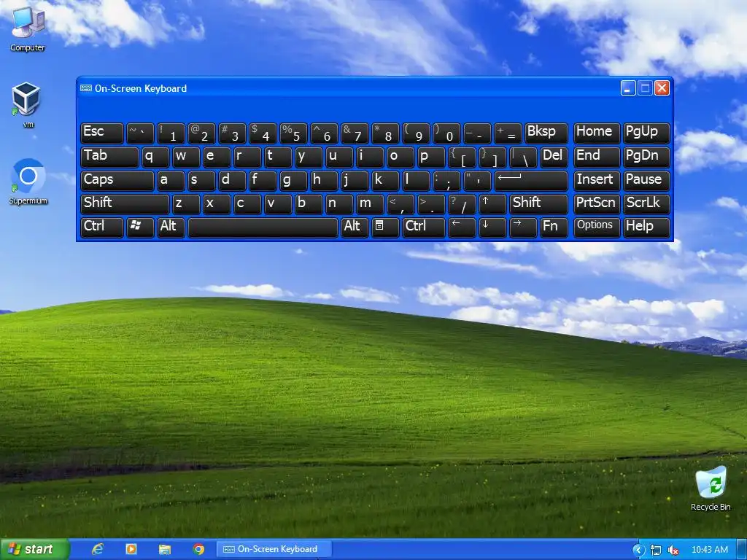The height and width of the screenshot is (560, 747).
Task: Click the muted volume tray icon
Action: click(x=673, y=550)
